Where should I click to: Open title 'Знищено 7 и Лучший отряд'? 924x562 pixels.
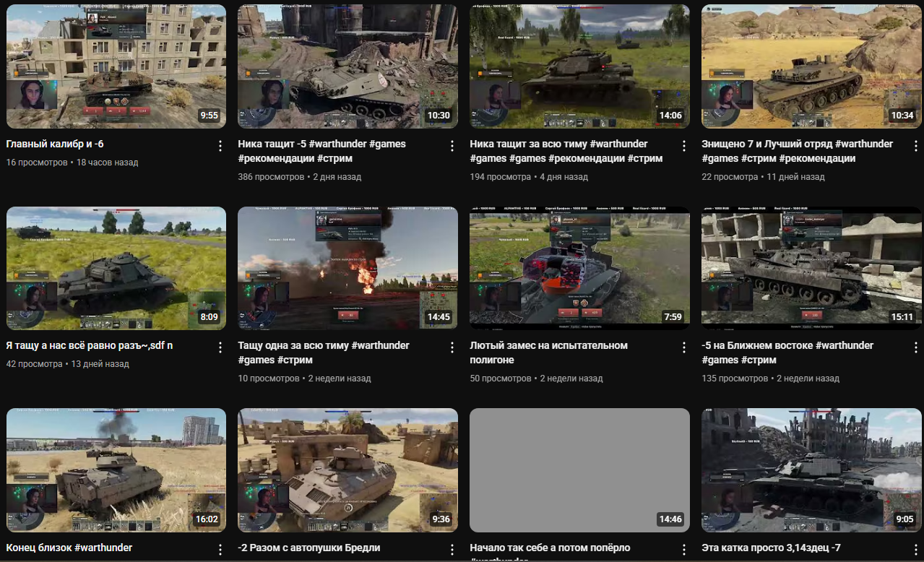pos(798,151)
